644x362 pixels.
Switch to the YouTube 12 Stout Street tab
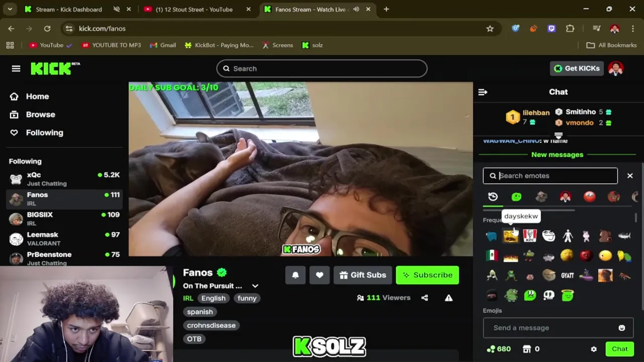click(x=194, y=9)
